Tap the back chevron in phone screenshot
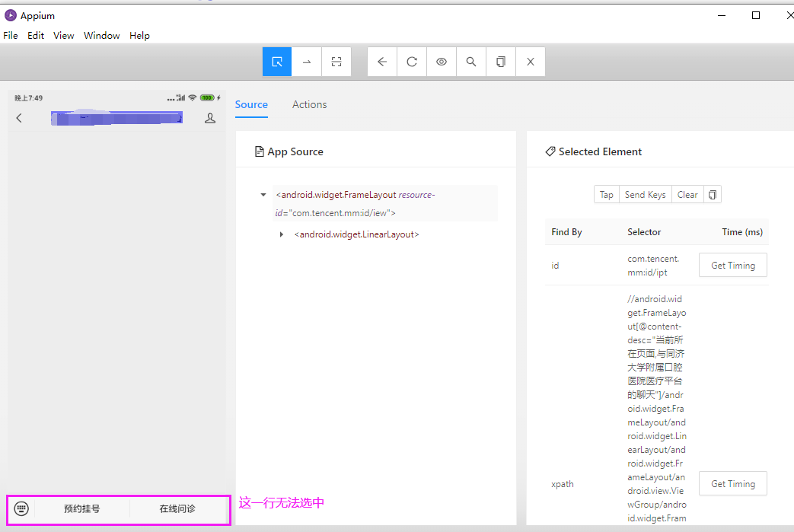The image size is (794, 532). (x=19, y=119)
